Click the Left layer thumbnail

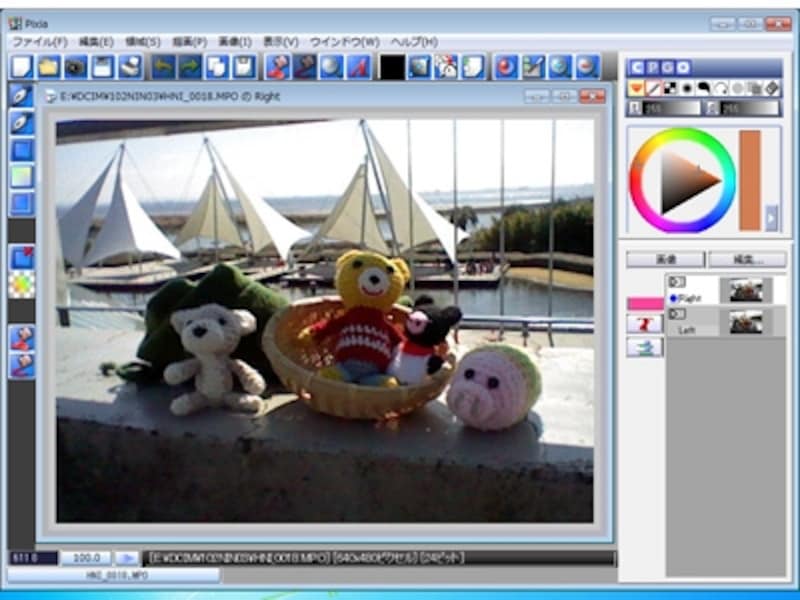click(746, 322)
